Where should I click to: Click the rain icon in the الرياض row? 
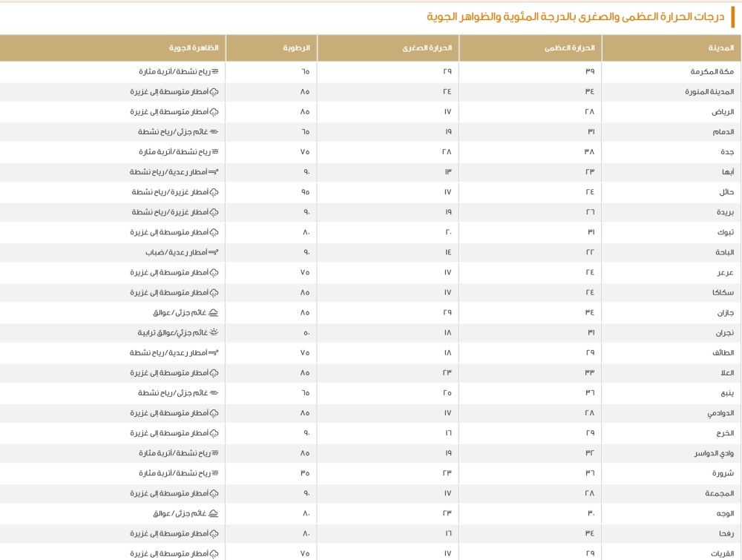(x=215, y=112)
